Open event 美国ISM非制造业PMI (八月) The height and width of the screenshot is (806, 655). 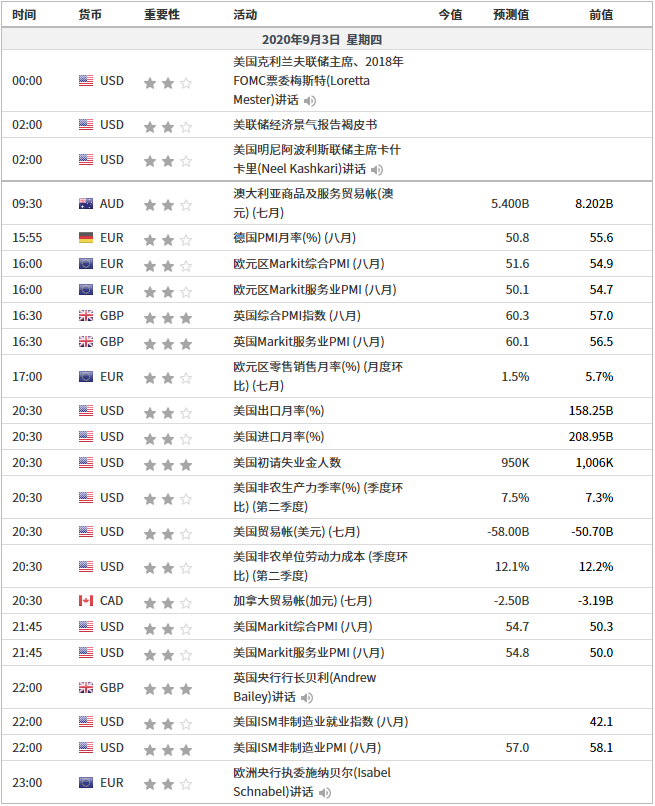click(x=307, y=747)
